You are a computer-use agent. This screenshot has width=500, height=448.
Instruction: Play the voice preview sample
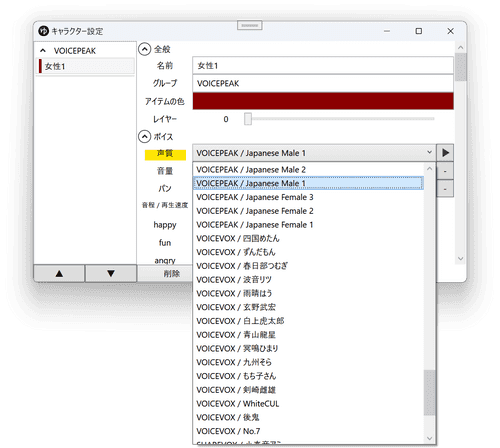(445, 153)
